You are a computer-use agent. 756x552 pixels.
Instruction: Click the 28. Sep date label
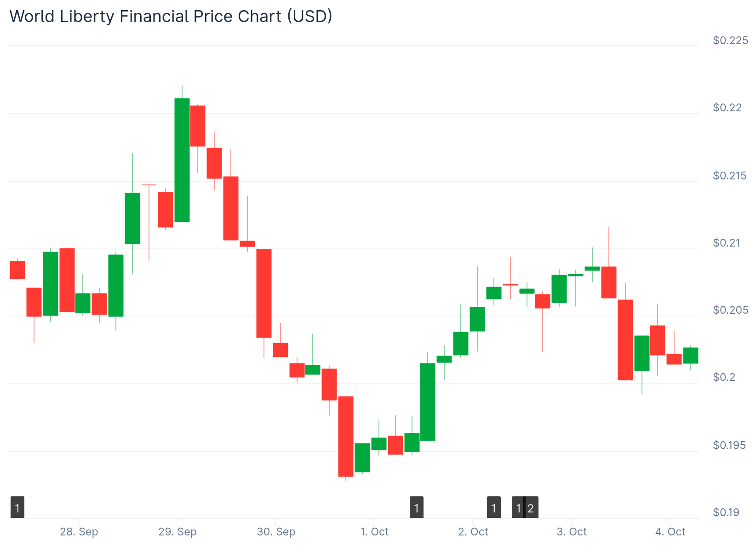point(79,532)
